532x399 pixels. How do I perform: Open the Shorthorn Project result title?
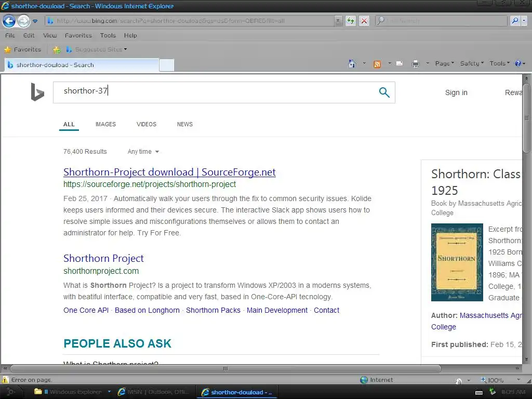pyautogui.click(x=103, y=259)
